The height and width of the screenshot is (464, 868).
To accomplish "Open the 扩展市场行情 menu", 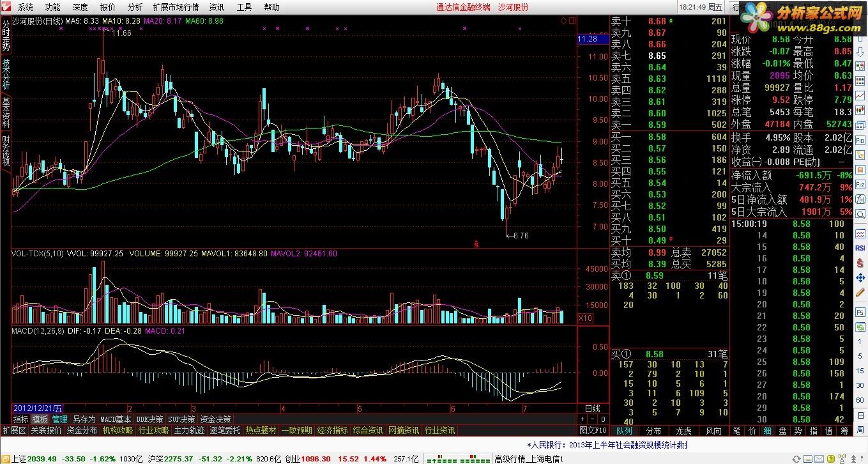I will (x=176, y=7).
